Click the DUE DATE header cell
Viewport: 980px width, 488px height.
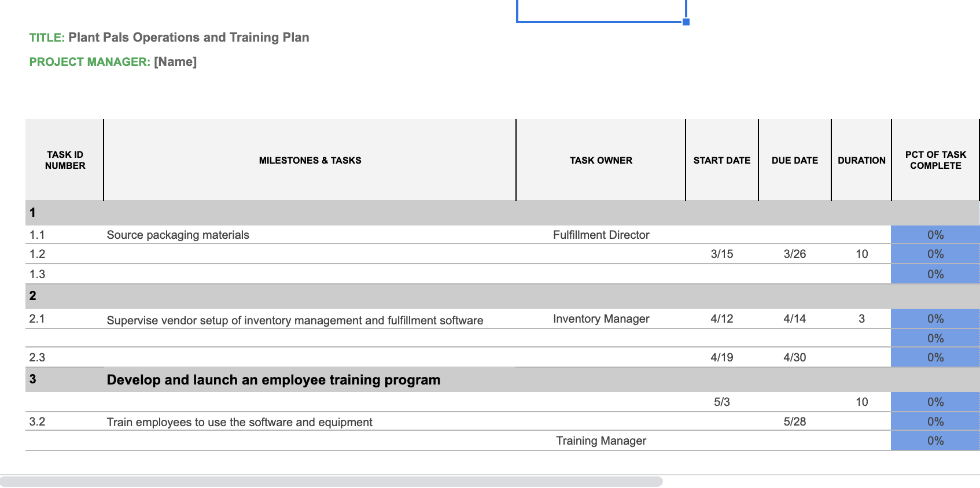coord(795,160)
